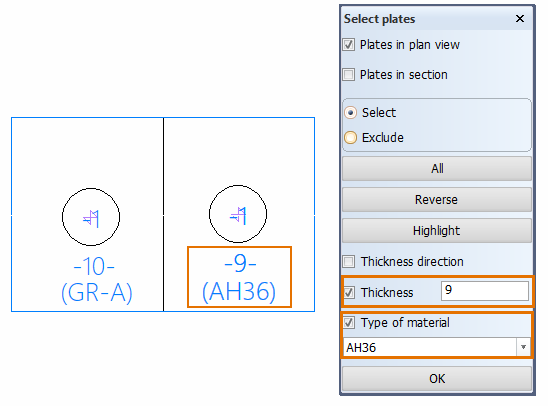Click the Reverse button
Viewport: 548px width, 406px height.
coord(437,200)
